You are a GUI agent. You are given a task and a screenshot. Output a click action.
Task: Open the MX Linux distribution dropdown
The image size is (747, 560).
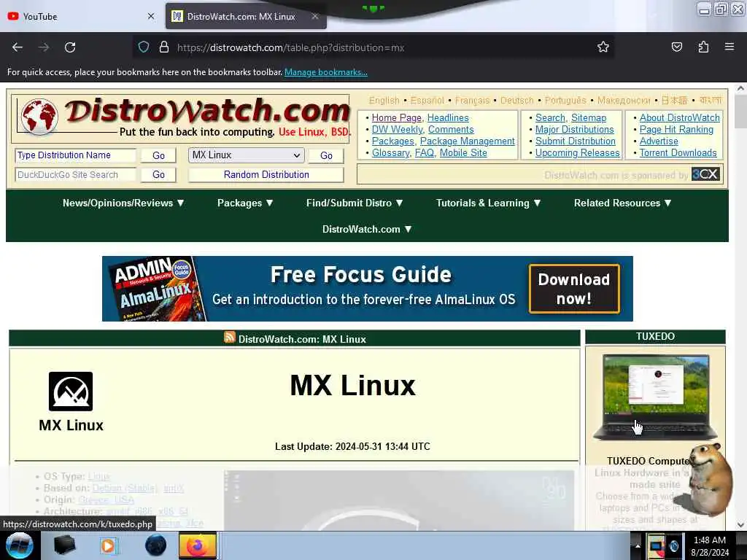246,155
